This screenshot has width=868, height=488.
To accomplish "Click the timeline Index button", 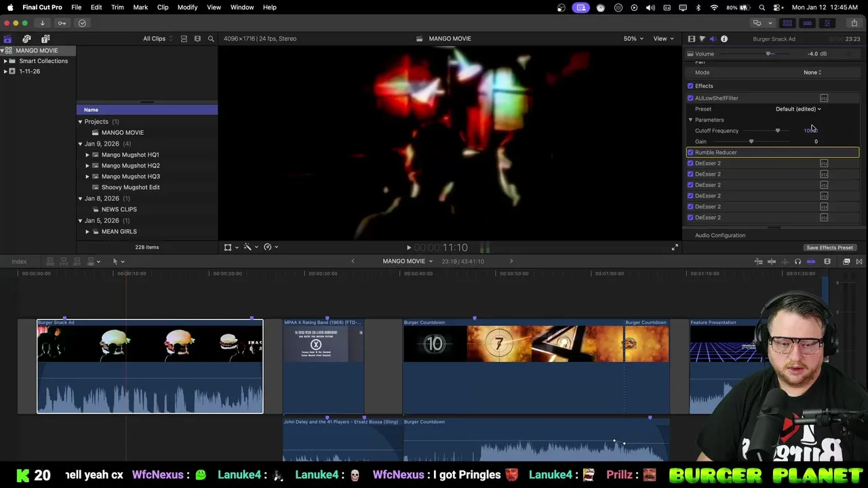I will pos(19,262).
